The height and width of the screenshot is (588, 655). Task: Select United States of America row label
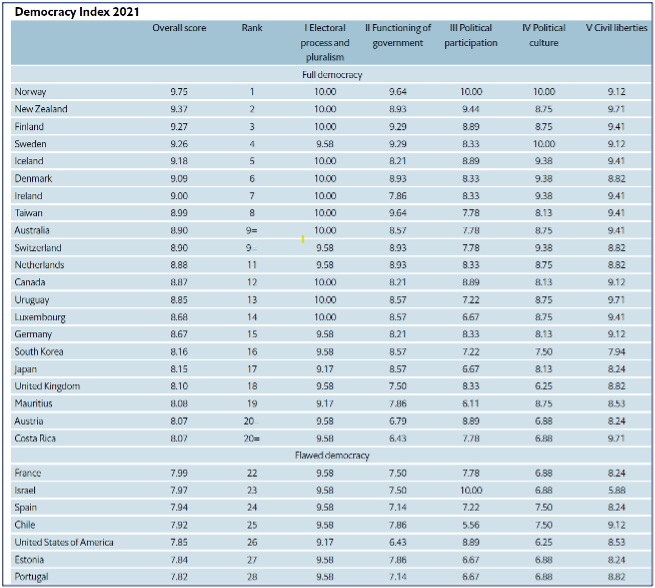click(64, 542)
